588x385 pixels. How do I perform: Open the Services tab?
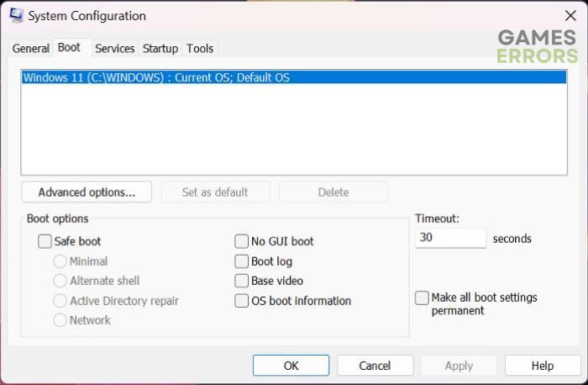coord(115,49)
